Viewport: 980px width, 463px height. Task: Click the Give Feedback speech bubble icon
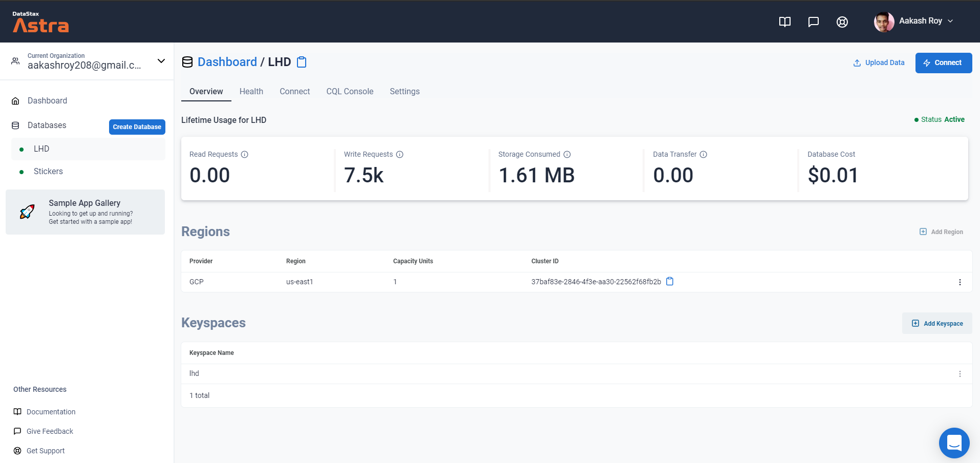(x=17, y=431)
